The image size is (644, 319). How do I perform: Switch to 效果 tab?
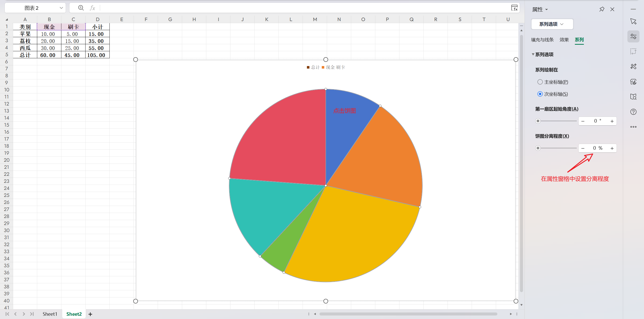[x=564, y=40]
